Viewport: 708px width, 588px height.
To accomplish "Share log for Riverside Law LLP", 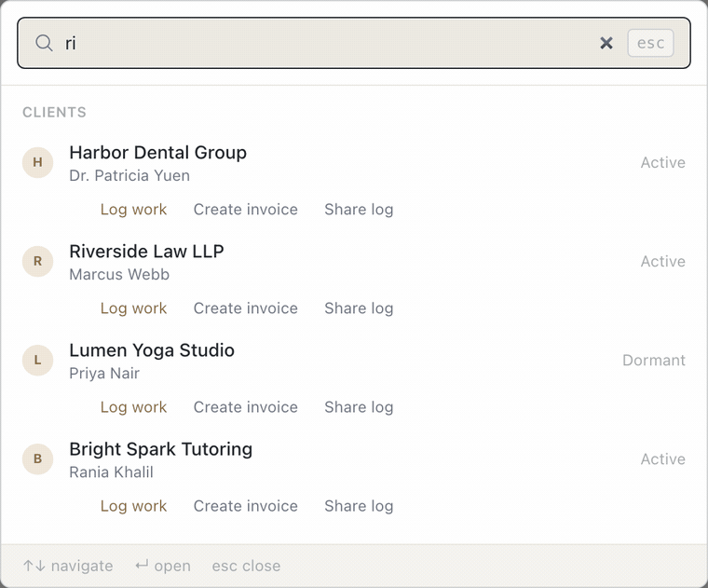I will click(x=359, y=308).
